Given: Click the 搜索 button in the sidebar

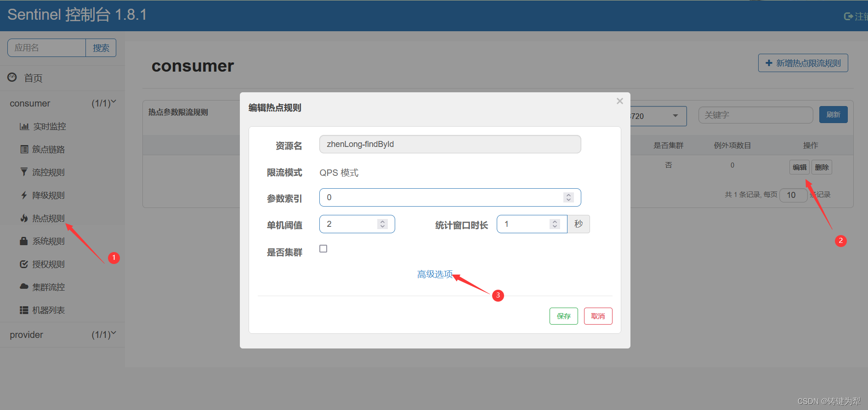Looking at the screenshot, I should click(101, 48).
